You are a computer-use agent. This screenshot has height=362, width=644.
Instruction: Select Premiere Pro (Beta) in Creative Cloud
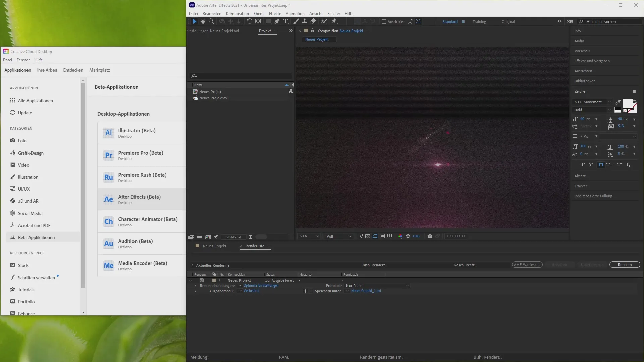point(142,155)
